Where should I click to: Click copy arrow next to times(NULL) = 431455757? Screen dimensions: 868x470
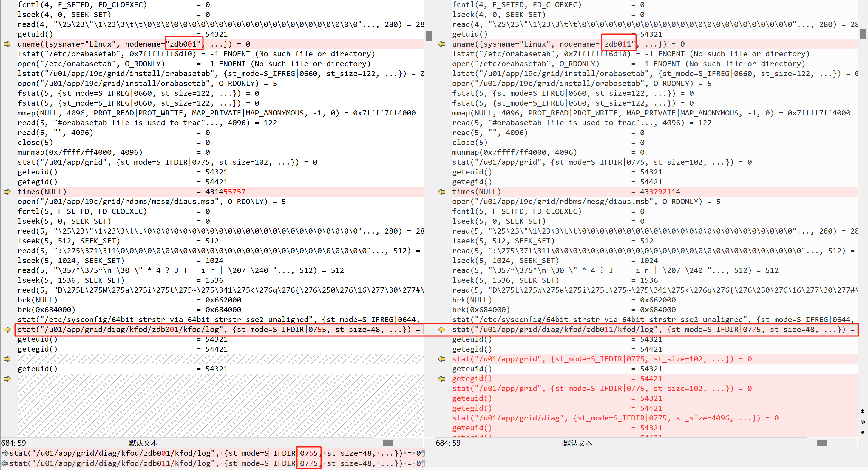[x=7, y=192]
